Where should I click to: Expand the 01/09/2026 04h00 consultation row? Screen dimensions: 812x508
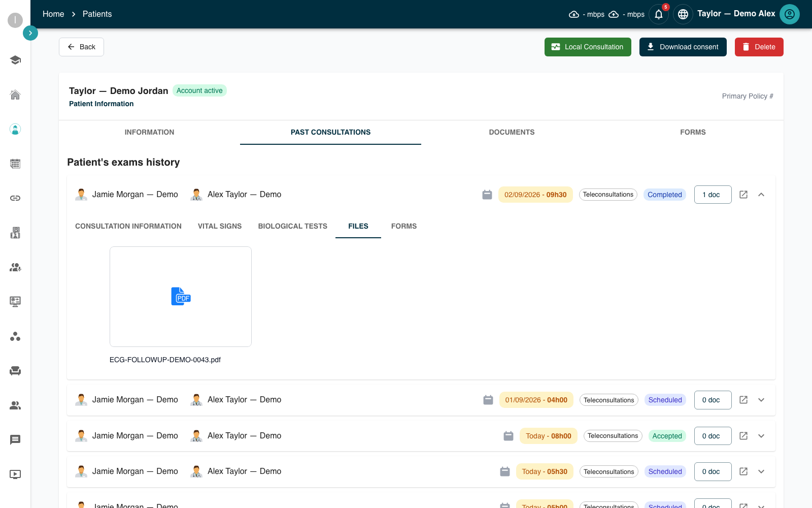click(761, 400)
